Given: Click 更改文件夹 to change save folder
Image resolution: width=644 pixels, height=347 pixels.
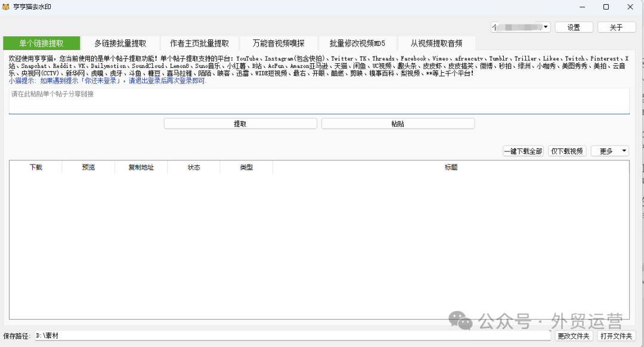Looking at the screenshot, I should tap(573, 336).
